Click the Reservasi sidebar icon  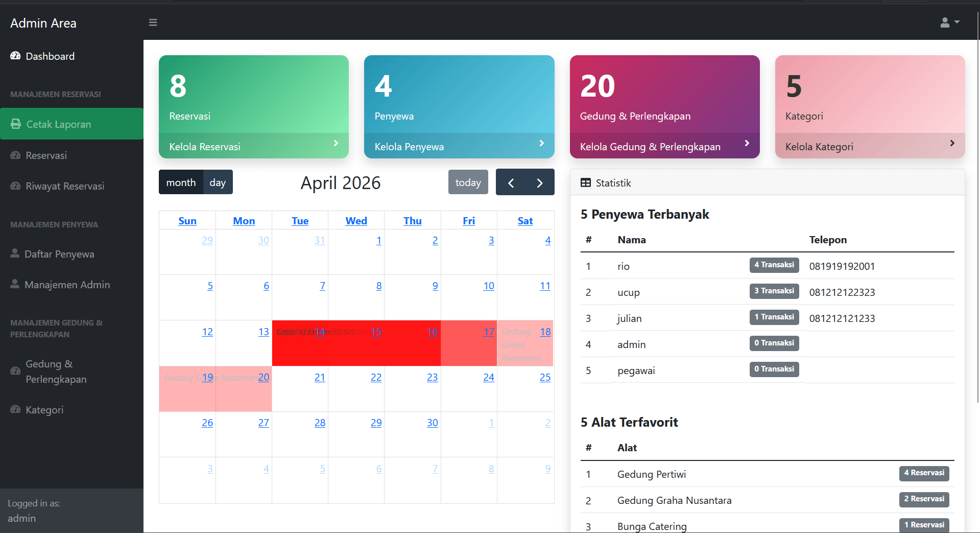coord(15,155)
